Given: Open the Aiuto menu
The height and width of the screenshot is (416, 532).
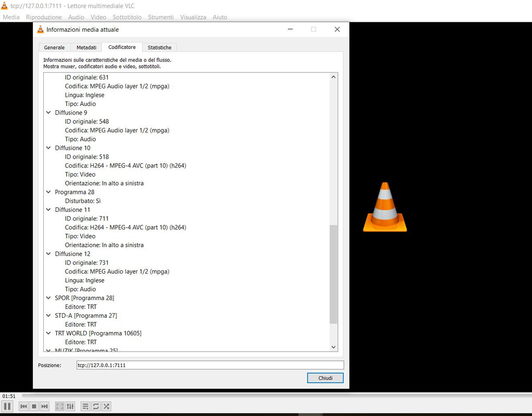Looking at the screenshot, I should 220,17.
